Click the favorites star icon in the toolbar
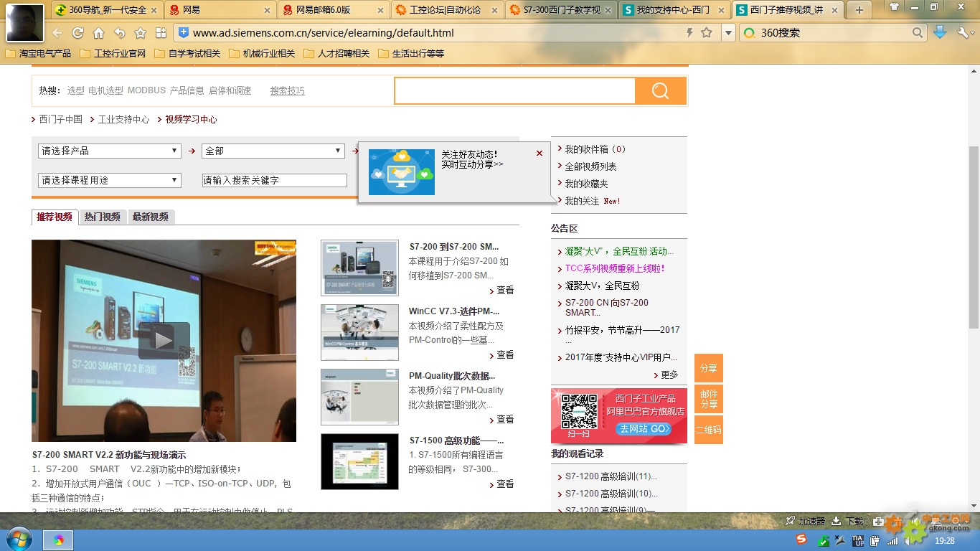980x551 pixels. (x=140, y=33)
